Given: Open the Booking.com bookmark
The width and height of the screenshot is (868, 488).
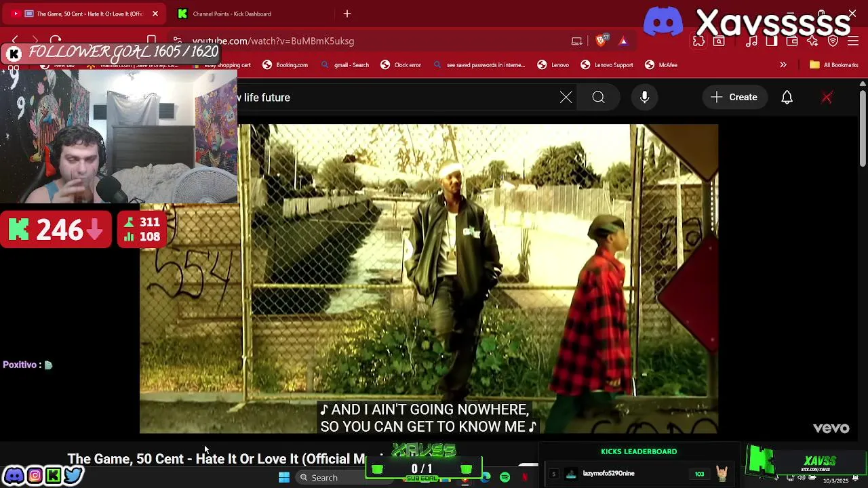Looking at the screenshot, I should [285, 65].
